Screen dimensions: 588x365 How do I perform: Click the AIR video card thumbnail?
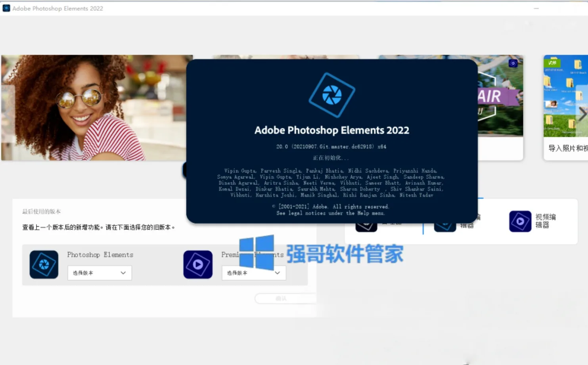[500, 96]
